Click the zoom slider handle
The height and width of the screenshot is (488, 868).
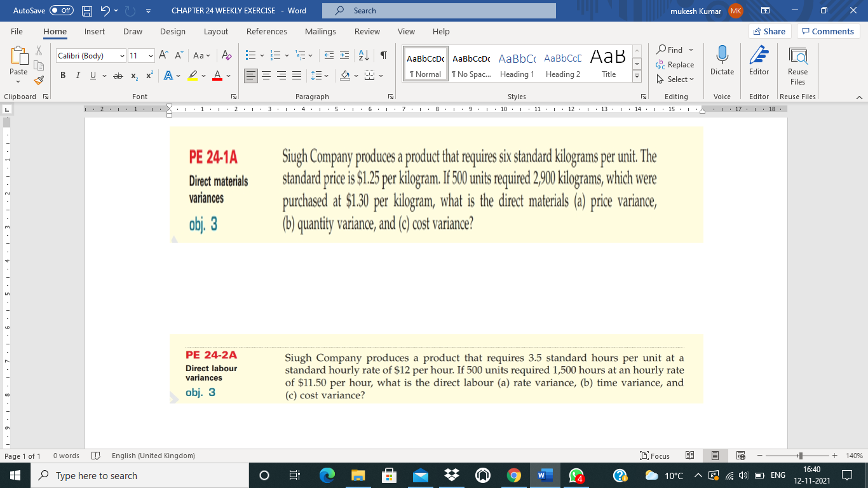[801, 456]
